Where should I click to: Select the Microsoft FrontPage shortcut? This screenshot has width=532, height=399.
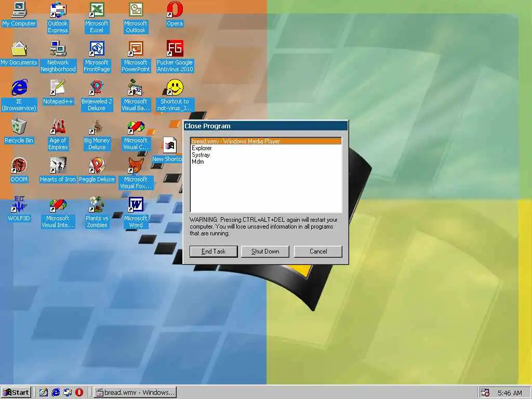[97, 57]
